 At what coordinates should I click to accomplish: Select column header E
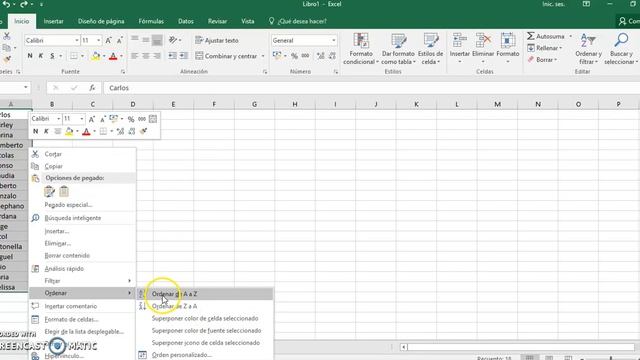pos(173,104)
